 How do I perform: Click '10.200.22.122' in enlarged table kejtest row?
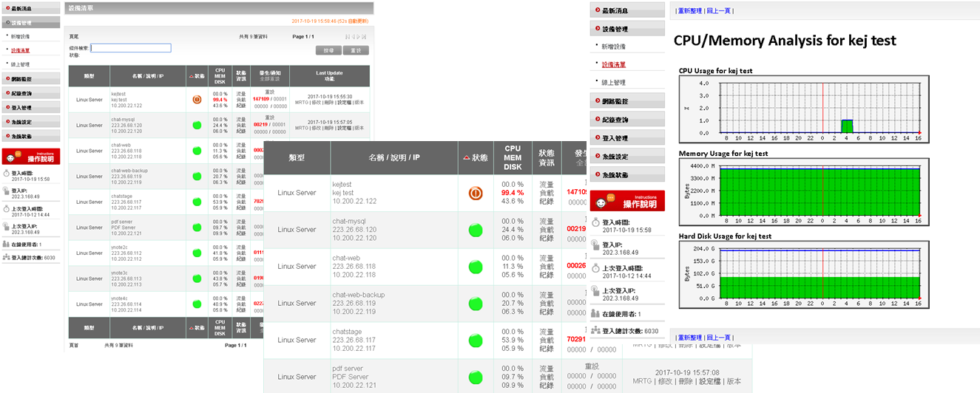pyautogui.click(x=354, y=201)
